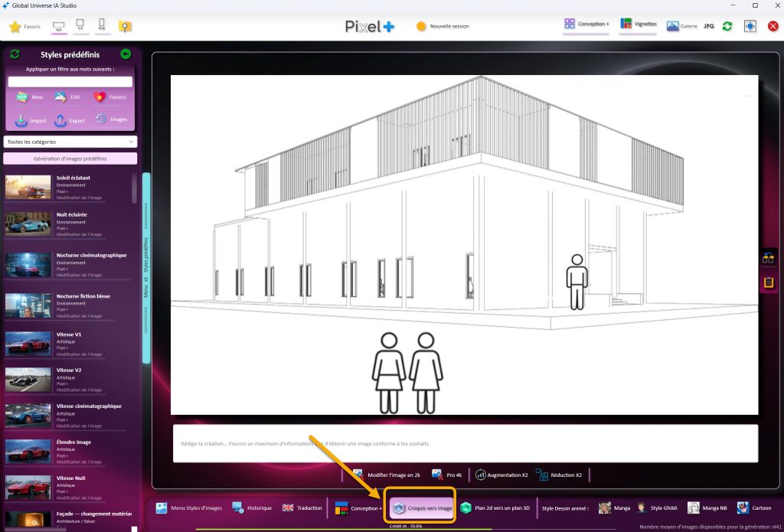Screen dimensions: 784x532
Task: Click the Croquis vers image button
Action: (422, 508)
